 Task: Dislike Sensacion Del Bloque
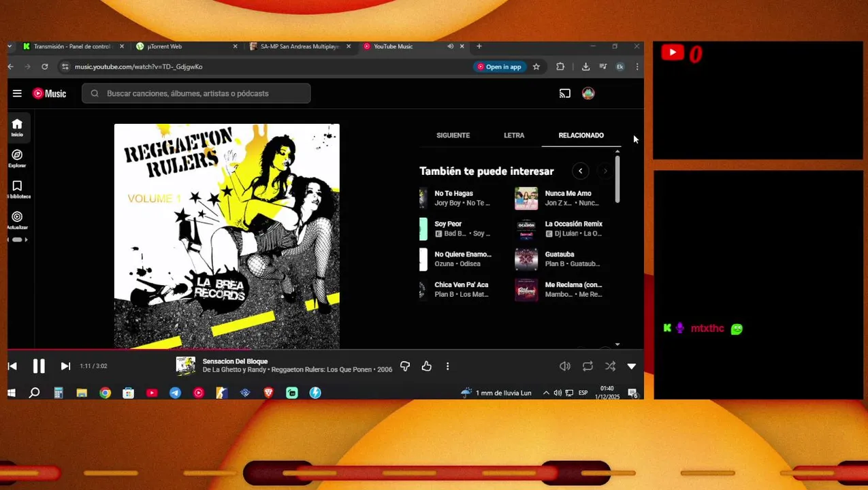[x=405, y=366]
